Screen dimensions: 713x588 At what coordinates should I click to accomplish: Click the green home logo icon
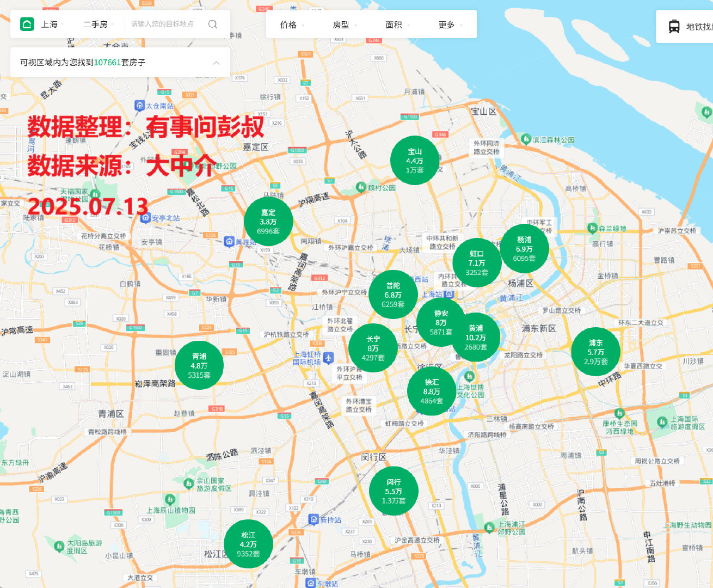[x=26, y=24]
